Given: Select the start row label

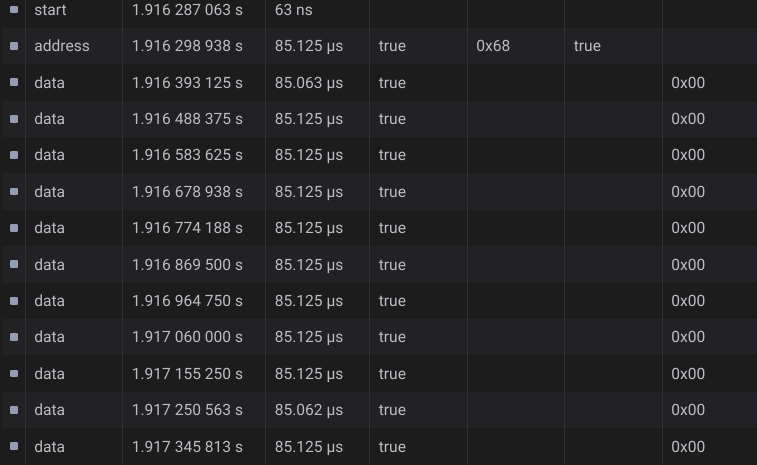Looking at the screenshot, I should tap(50, 10).
